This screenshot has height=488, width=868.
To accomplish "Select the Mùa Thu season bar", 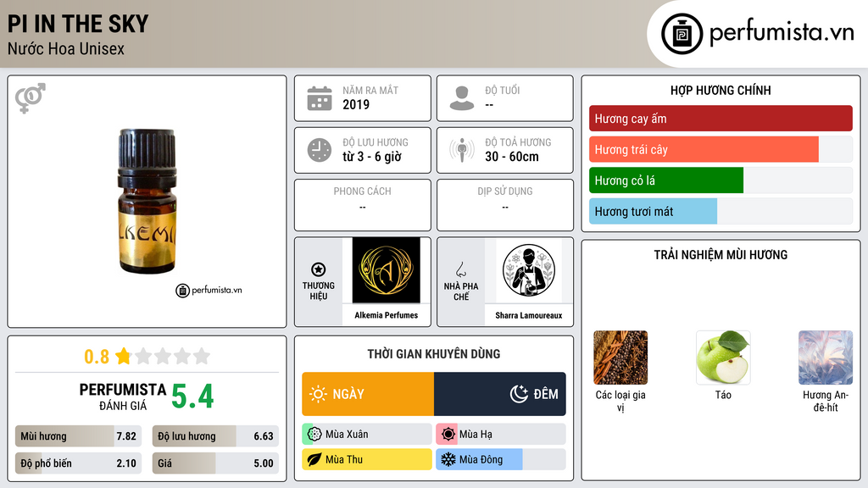I will tap(366, 459).
